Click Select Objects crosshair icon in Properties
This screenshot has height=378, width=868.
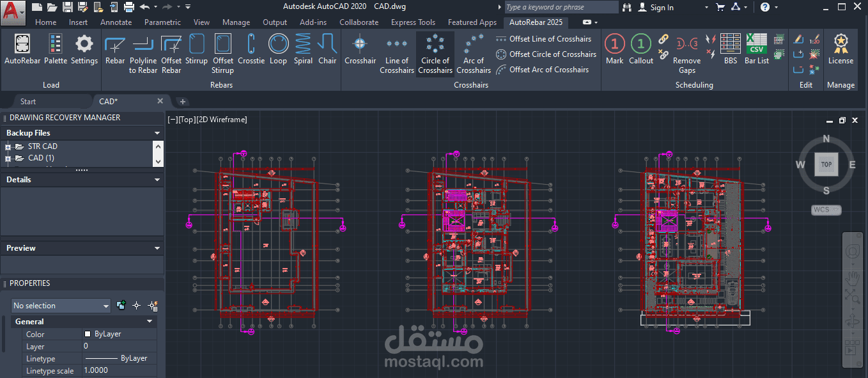click(136, 306)
